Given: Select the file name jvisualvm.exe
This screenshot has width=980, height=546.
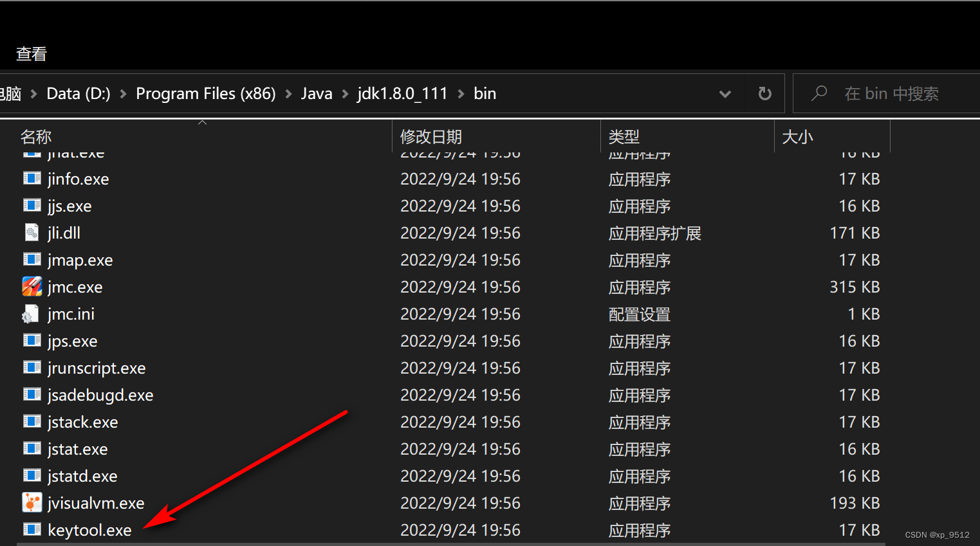Looking at the screenshot, I should (x=96, y=503).
